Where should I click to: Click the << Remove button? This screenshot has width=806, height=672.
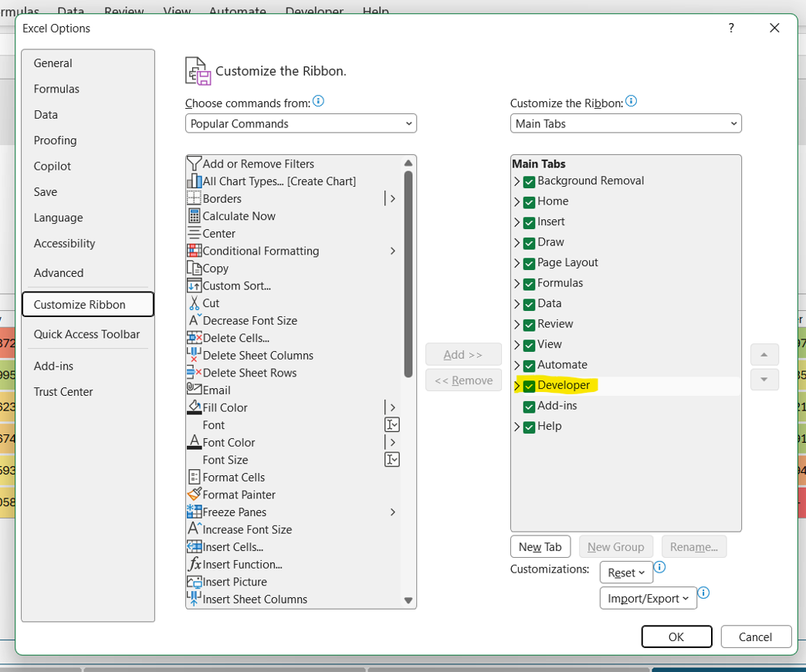pyautogui.click(x=463, y=380)
